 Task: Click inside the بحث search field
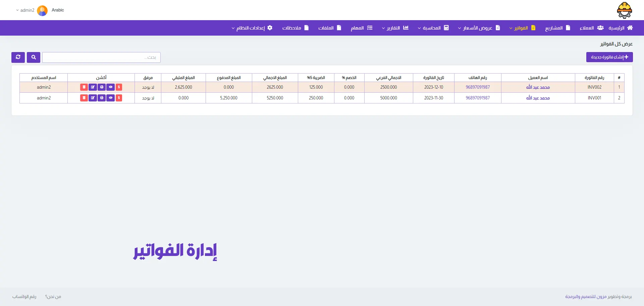click(101, 57)
